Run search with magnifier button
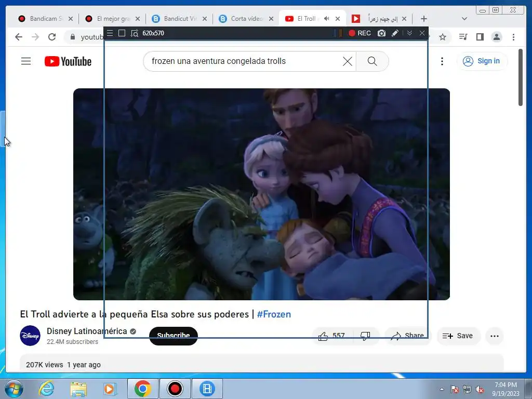 coord(372,61)
